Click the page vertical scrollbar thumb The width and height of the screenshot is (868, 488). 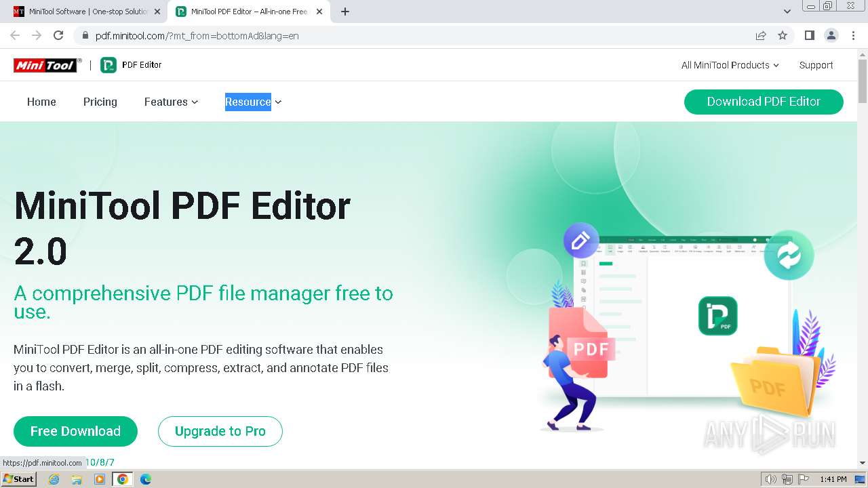863,81
